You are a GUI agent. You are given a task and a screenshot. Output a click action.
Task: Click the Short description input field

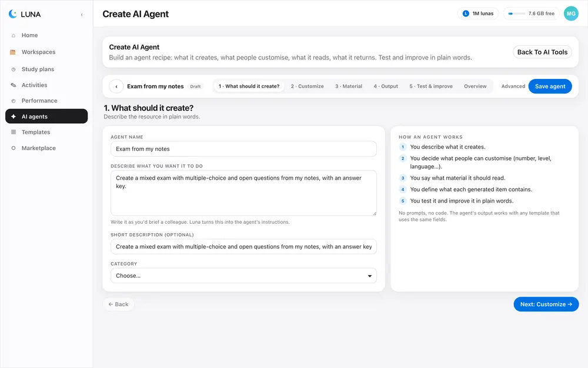pos(243,247)
